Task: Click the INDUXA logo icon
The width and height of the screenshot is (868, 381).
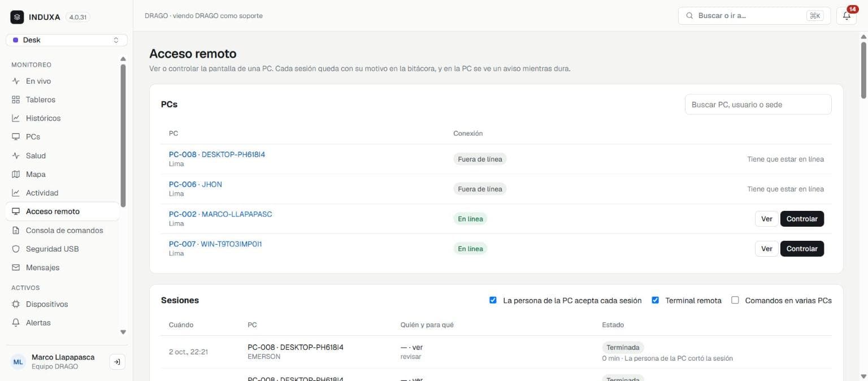Action: coord(17,17)
